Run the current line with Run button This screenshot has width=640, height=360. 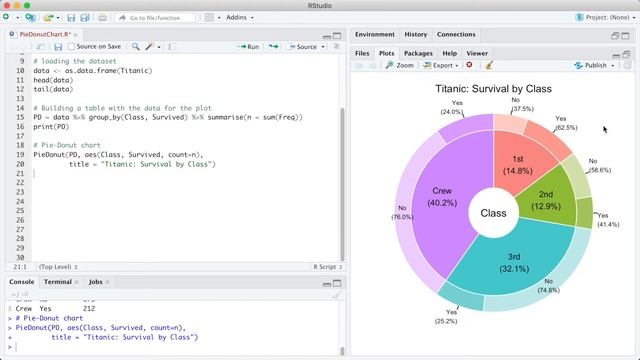tap(248, 47)
